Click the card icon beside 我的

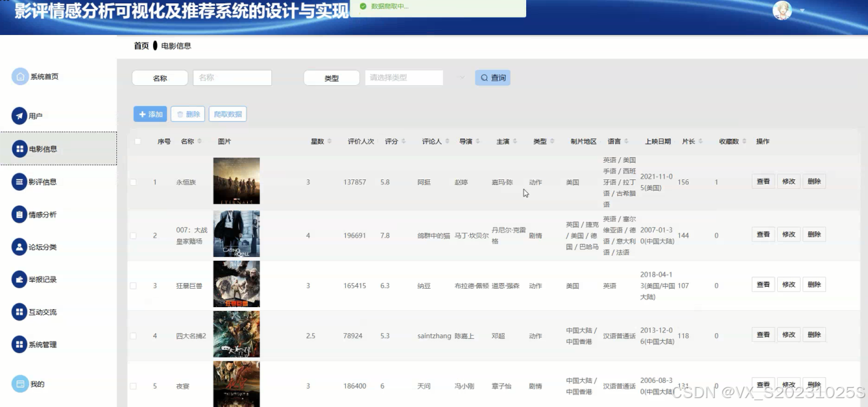pos(20,384)
